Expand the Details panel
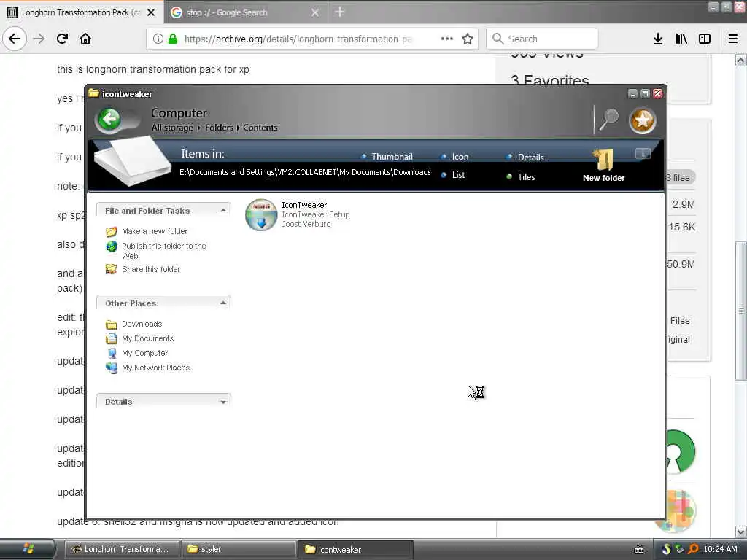The image size is (747, 560). pos(223,402)
